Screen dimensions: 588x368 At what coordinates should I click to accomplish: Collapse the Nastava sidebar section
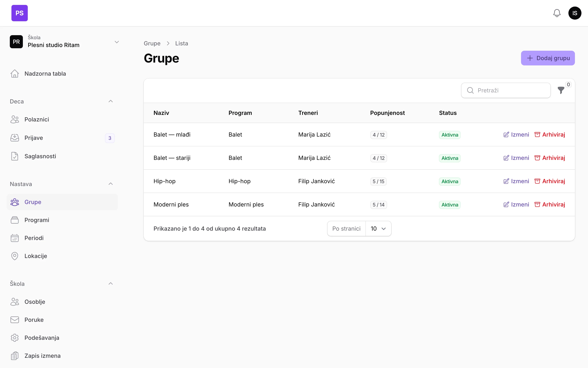click(110, 184)
